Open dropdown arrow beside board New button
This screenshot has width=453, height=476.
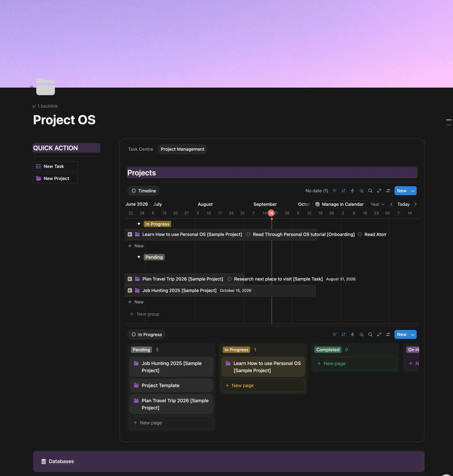tap(413, 335)
